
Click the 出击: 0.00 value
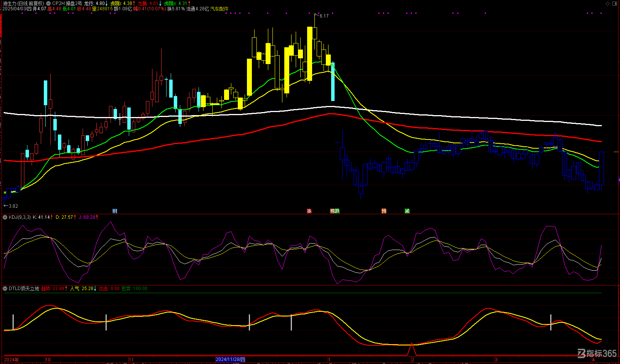pos(109,289)
